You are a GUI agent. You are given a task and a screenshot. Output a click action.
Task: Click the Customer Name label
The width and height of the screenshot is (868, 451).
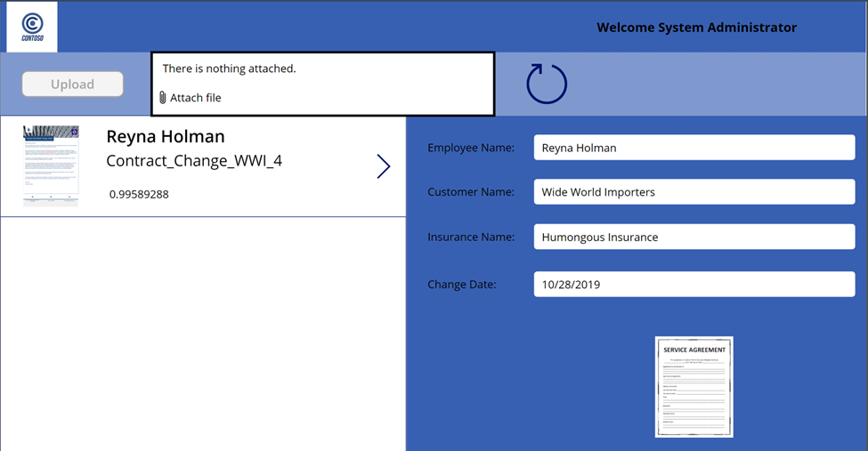coord(471,192)
